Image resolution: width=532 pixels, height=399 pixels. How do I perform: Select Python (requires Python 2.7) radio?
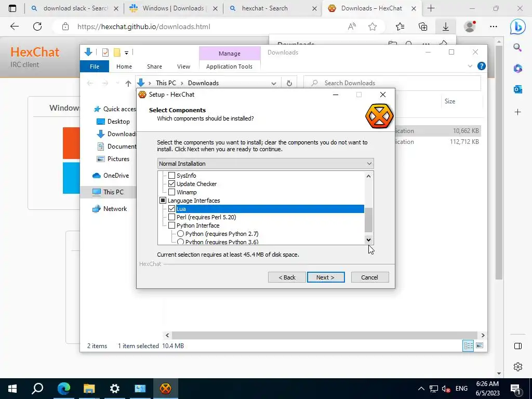point(180,234)
